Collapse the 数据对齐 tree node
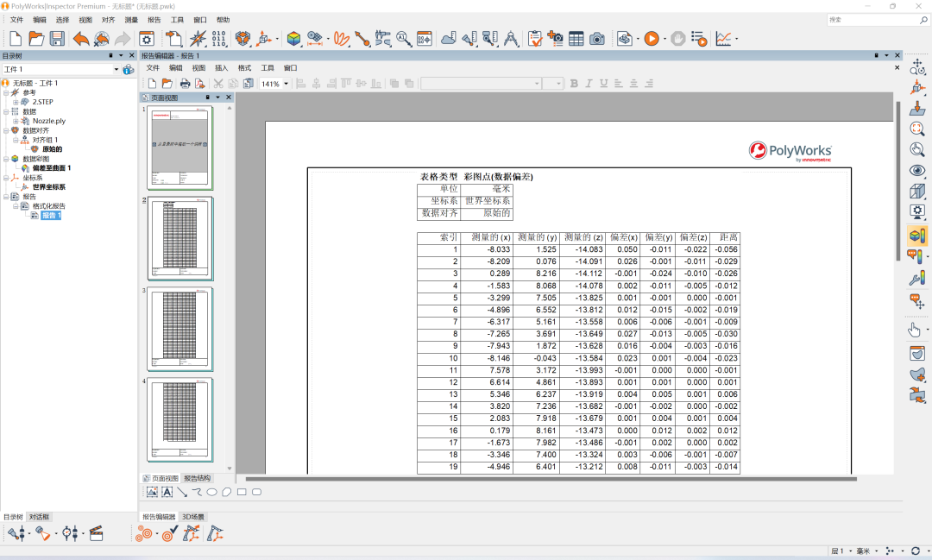The width and height of the screenshot is (932, 560). click(5, 130)
